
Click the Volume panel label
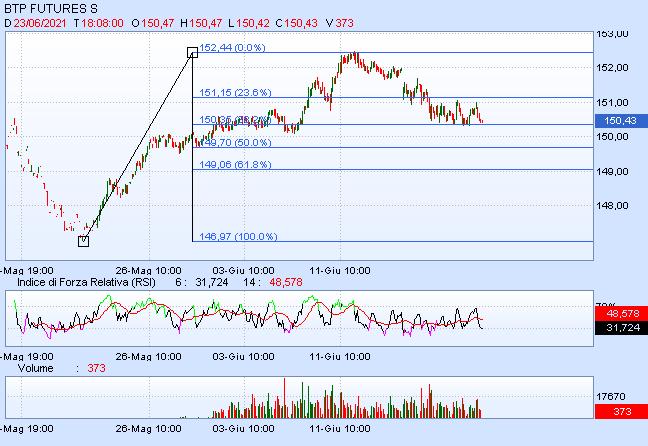point(36,368)
